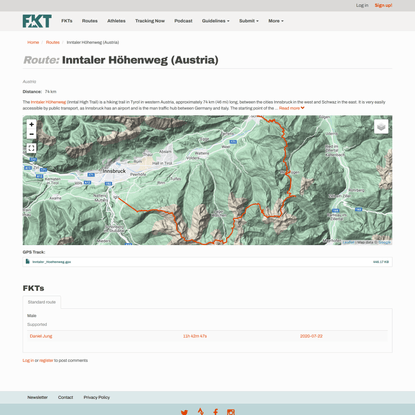Image resolution: width=415 pixels, height=415 pixels.
Task: Open Daniel Jung's athlete profile
Action: coord(41,336)
